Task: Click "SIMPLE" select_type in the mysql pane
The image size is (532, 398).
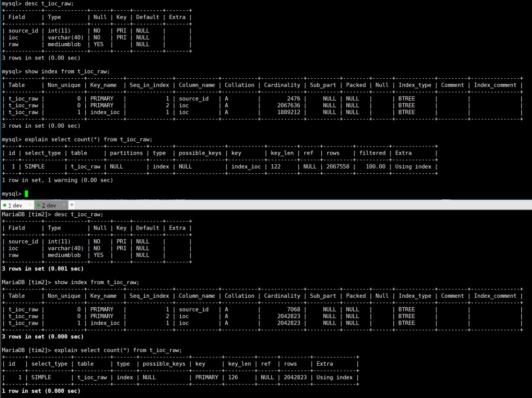Action: [35, 167]
